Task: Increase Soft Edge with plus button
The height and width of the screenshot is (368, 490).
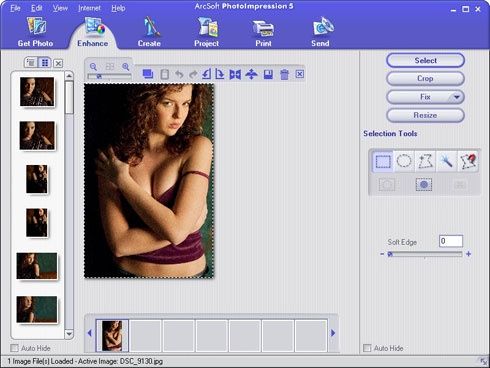Action: pos(468,254)
